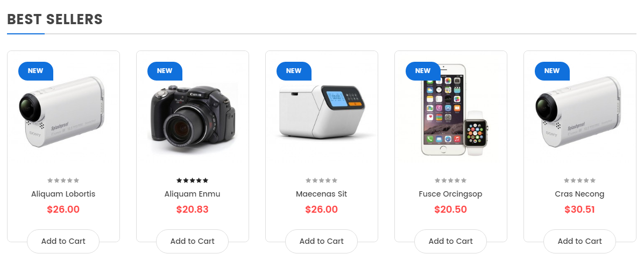Screen dimensions: 644x268
Task: Open the Maecenas Sit product title link
Action: pos(322,194)
